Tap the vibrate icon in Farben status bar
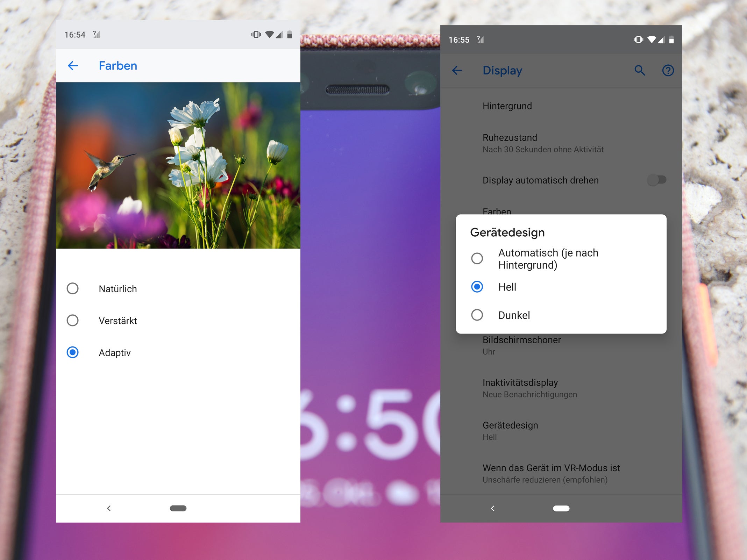Viewport: 747px width, 560px height. pyautogui.click(x=256, y=34)
